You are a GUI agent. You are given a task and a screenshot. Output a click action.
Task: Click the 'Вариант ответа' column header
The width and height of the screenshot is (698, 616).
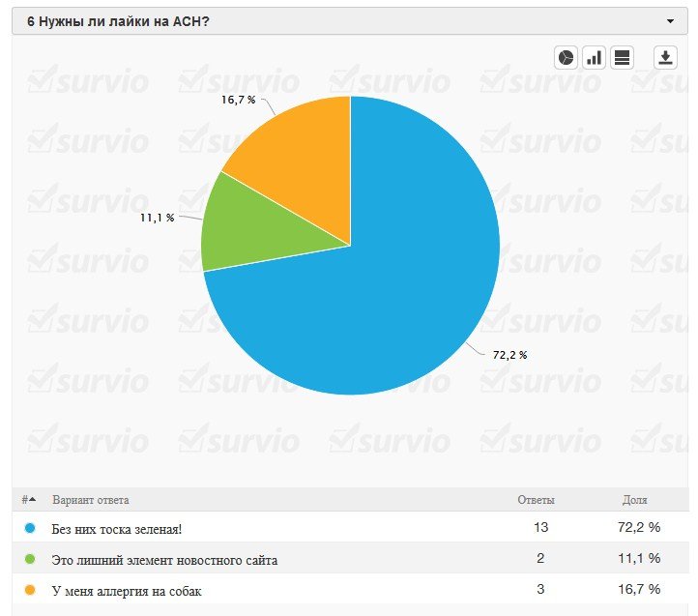pos(90,500)
